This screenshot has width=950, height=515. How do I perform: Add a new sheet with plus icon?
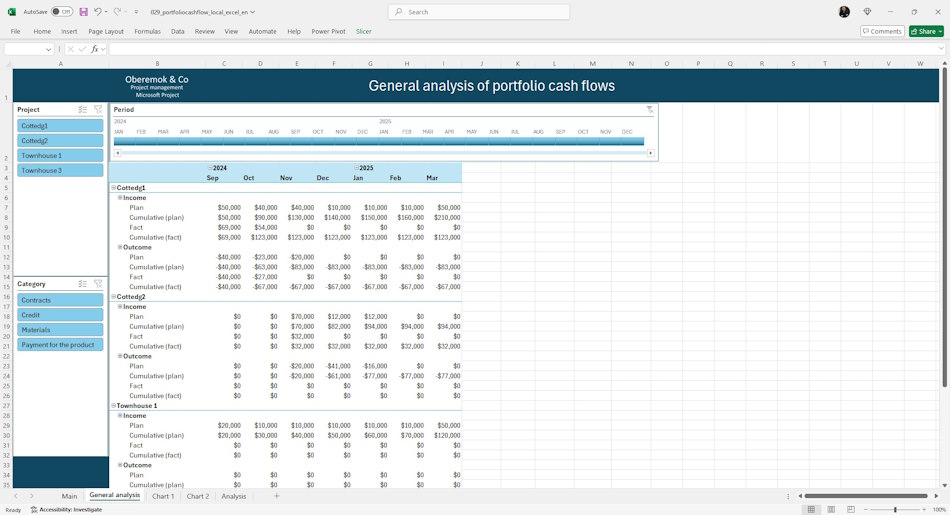tap(276, 496)
